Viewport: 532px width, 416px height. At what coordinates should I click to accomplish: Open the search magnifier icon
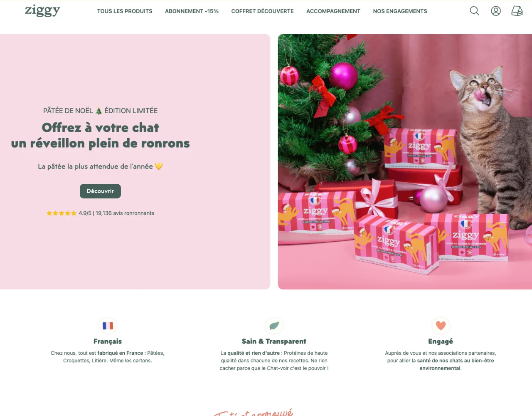click(474, 11)
